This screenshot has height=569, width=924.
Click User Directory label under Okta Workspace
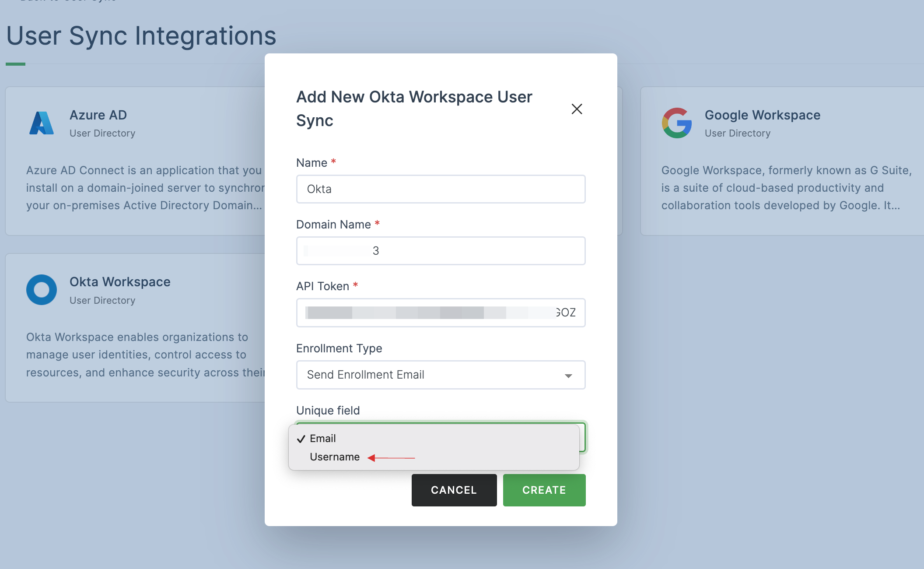[102, 301]
